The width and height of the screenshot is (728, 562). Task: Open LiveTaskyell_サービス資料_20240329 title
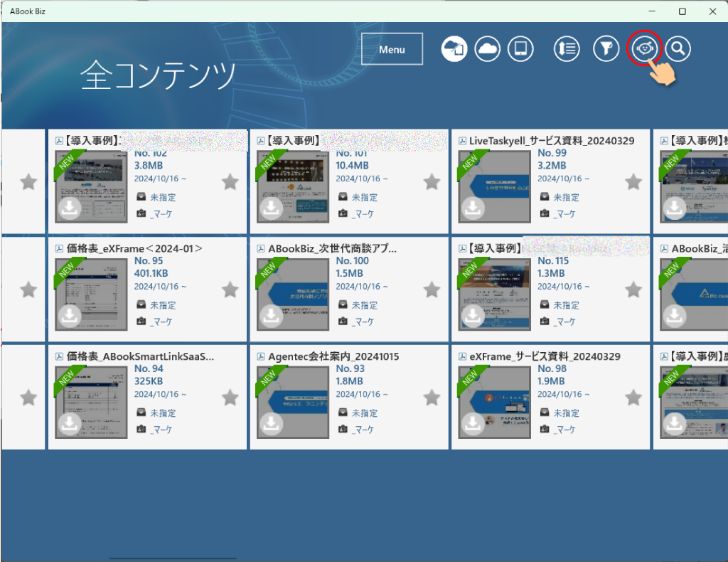[552, 141]
